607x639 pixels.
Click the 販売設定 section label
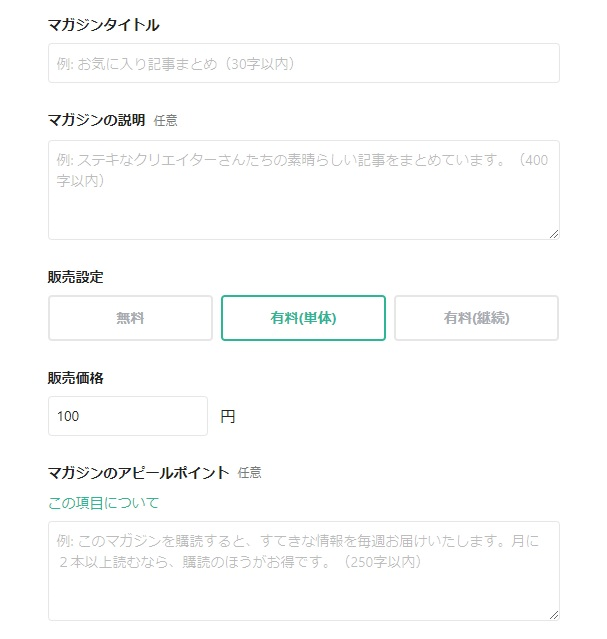pos(76,276)
